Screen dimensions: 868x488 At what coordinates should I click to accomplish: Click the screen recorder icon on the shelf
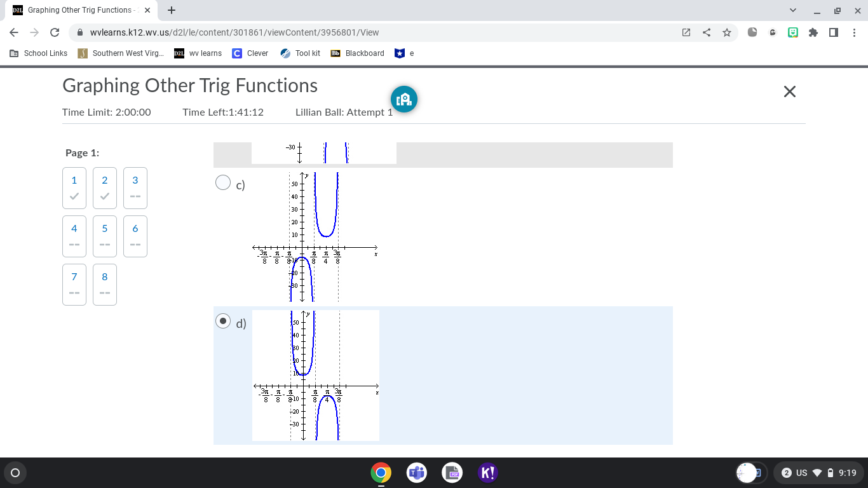(x=452, y=473)
